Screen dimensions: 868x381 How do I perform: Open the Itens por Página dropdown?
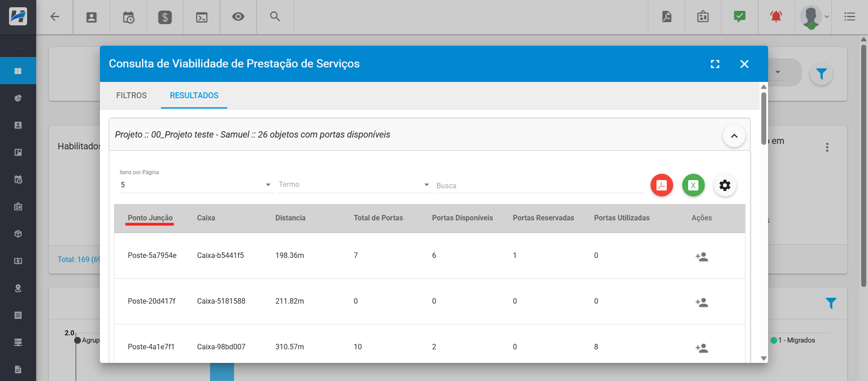pyautogui.click(x=196, y=185)
